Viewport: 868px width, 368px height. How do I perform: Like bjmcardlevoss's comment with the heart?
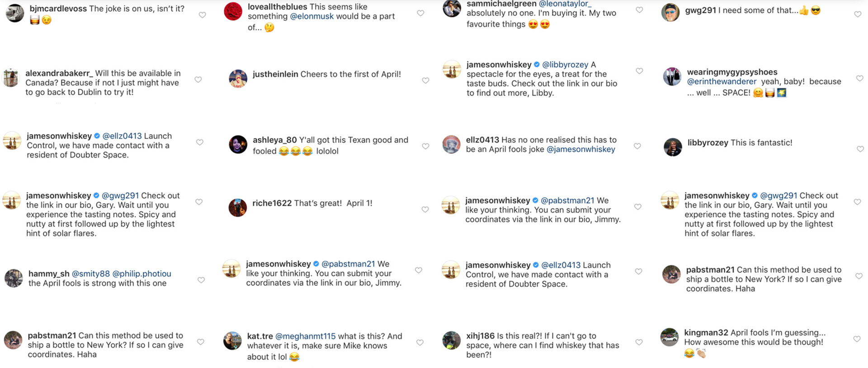(x=202, y=15)
